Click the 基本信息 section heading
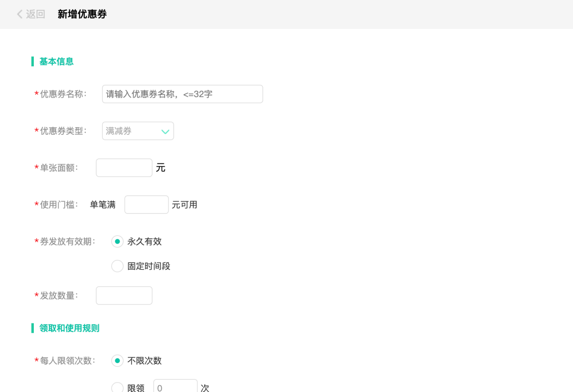573x392 pixels. [56, 61]
